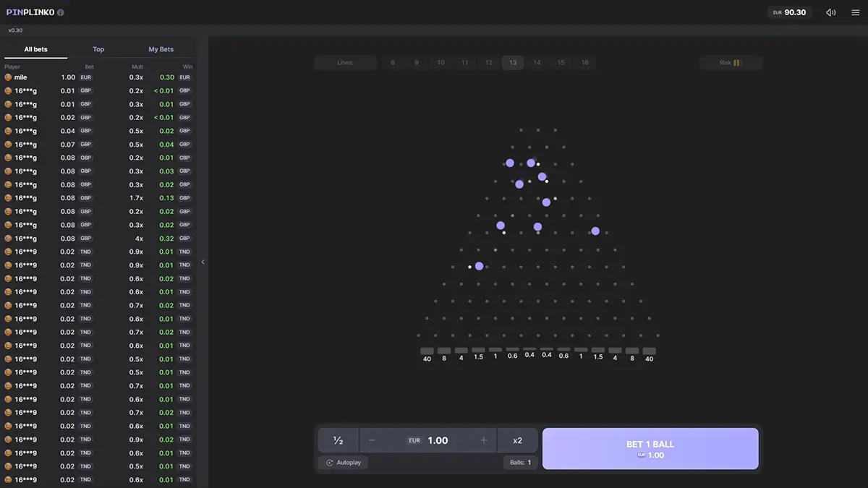The height and width of the screenshot is (488, 868).
Task: Click the 1.00 bet amount field
Action: click(428, 440)
